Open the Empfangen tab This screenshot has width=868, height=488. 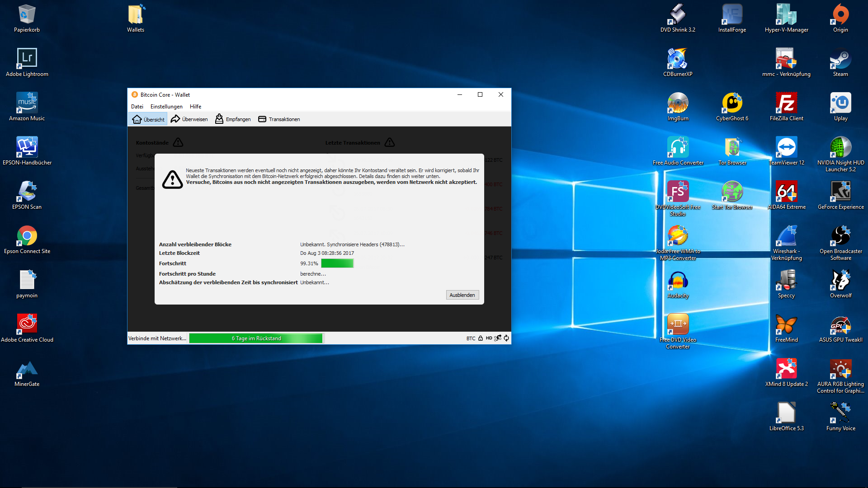pos(233,119)
